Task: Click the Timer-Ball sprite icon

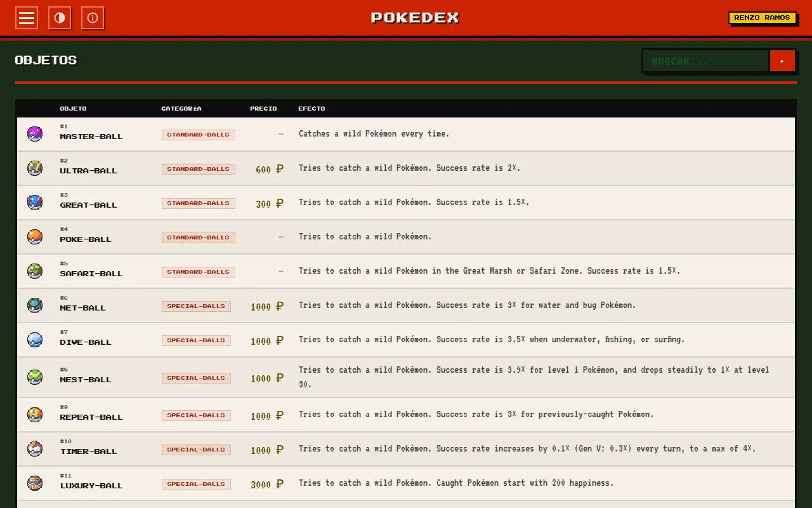Action: (35, 449)
